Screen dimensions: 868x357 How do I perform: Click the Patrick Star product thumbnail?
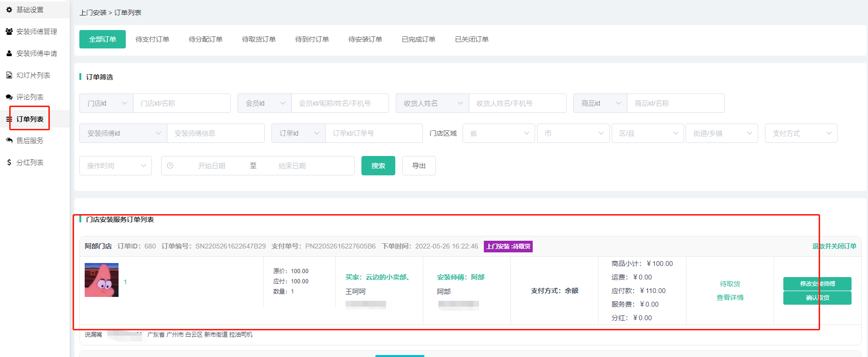(x=102, y=280)
